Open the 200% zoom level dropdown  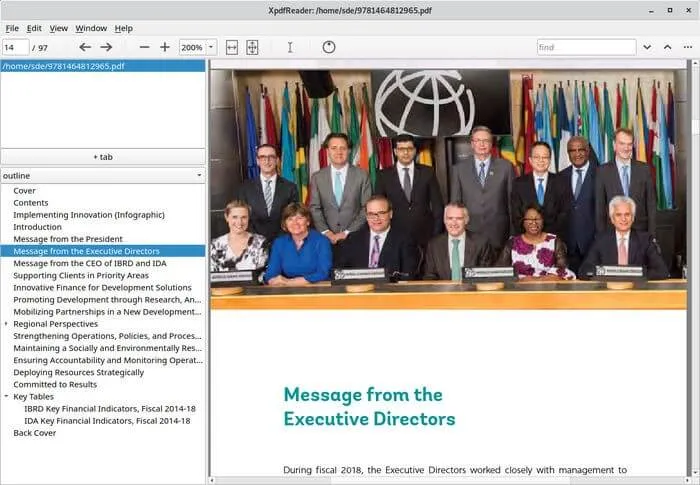[211, 47]
